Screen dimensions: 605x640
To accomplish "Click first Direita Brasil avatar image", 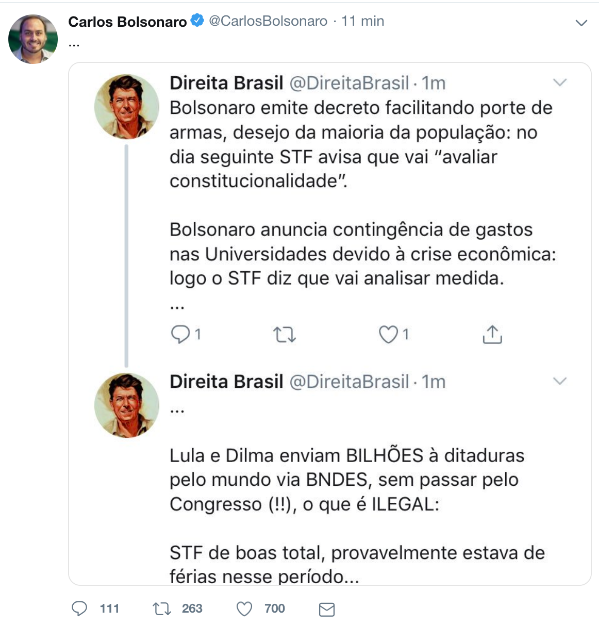I will (126, 106).
